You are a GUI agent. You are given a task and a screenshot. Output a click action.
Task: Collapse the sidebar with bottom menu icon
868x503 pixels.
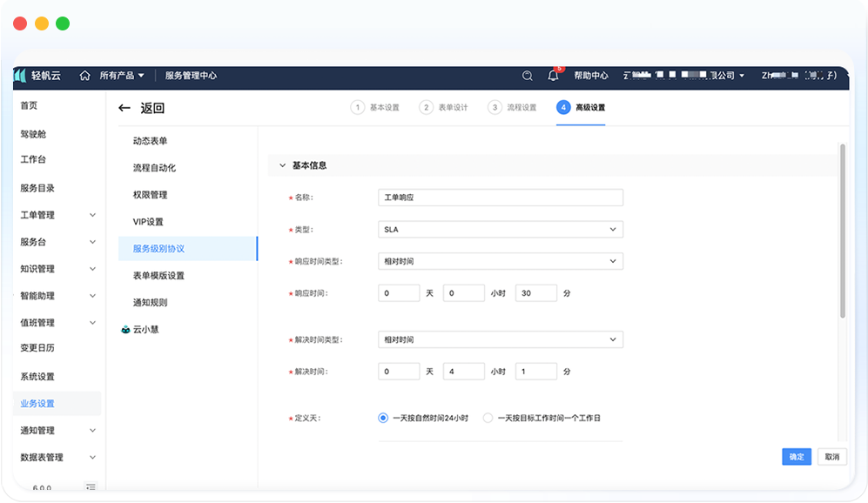(91, 487)
